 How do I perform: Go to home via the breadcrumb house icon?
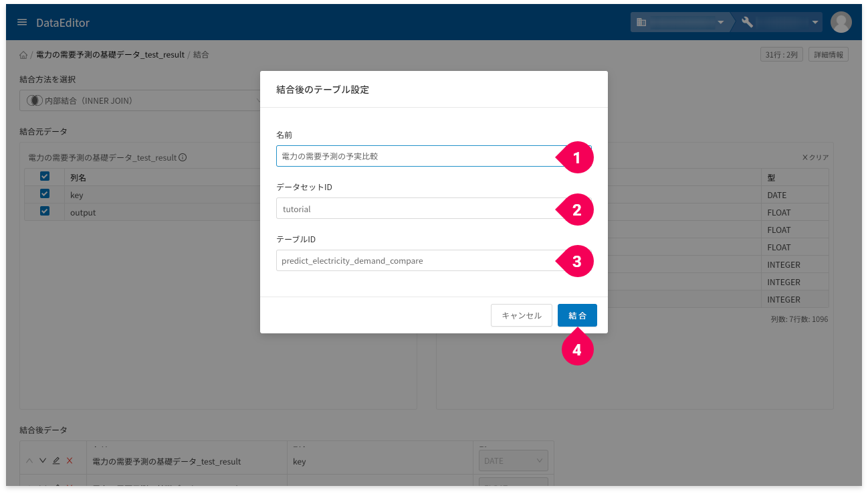(23, 55)
